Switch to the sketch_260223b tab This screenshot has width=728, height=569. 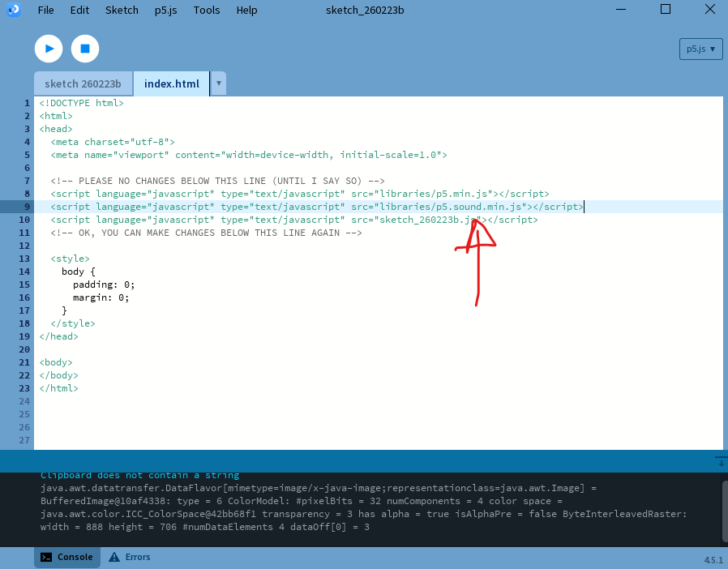click(83, 83)
